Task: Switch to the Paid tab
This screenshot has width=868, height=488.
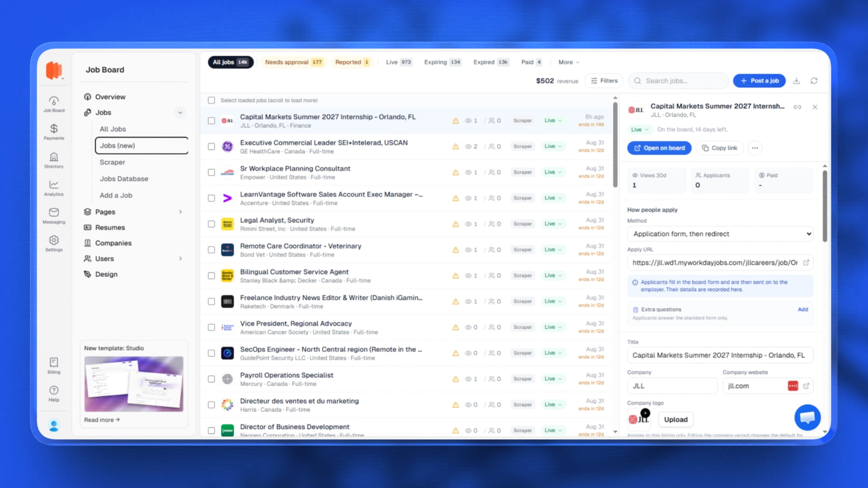Action: [531, 62]
